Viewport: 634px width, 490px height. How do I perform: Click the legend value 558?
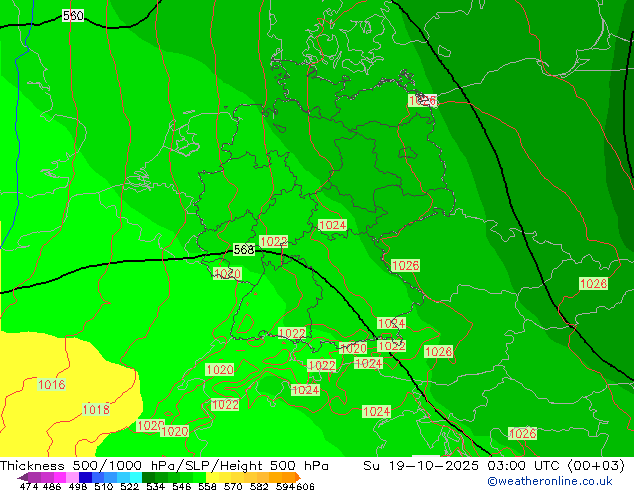(x=207, y=486)
